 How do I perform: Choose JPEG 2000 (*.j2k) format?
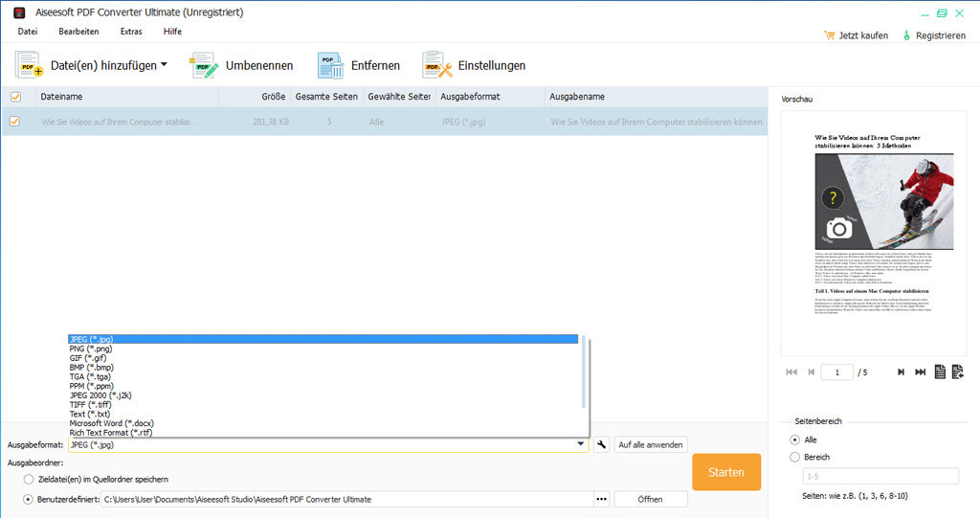pyautogui.click(x=323, y=395)
